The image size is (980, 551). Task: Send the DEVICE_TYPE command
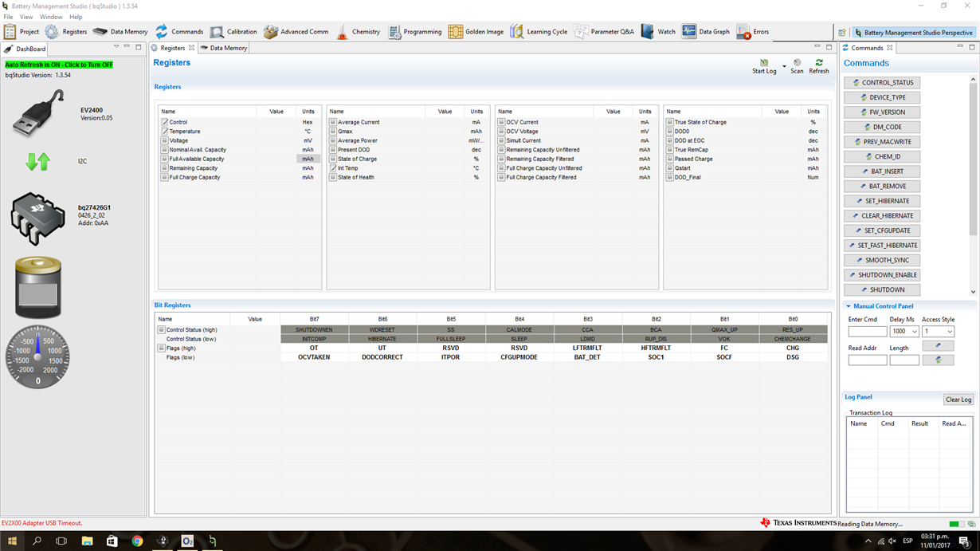pos(882,97)
